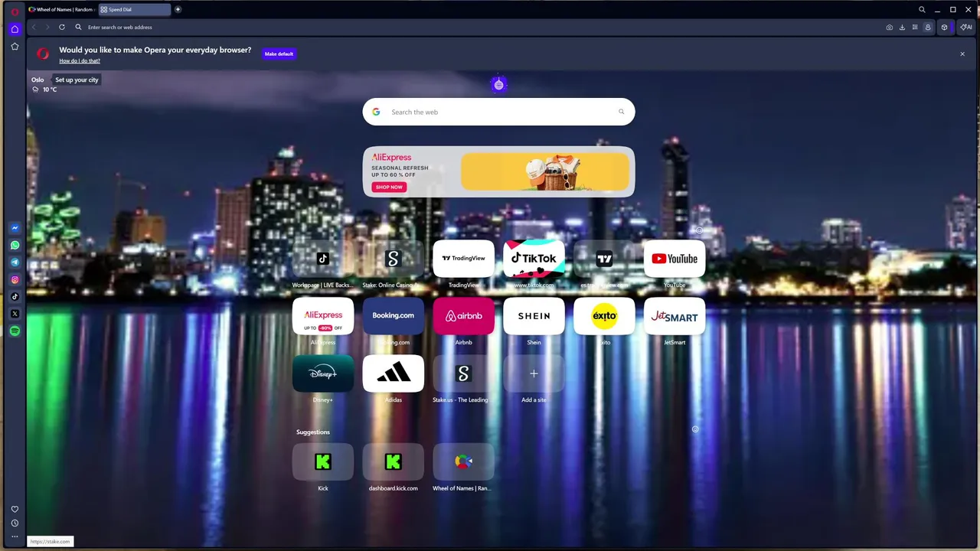Click the Suggestions section heading

(x=313, y=432)
